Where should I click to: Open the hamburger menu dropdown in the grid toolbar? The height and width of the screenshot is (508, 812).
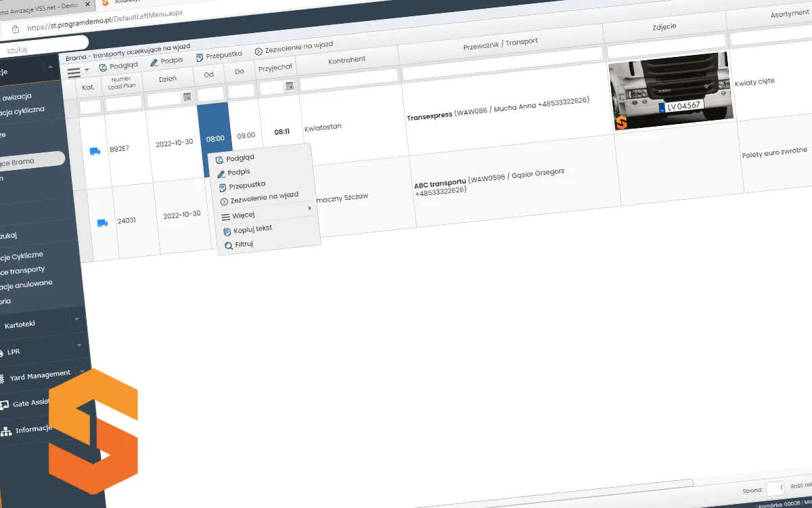76,71
